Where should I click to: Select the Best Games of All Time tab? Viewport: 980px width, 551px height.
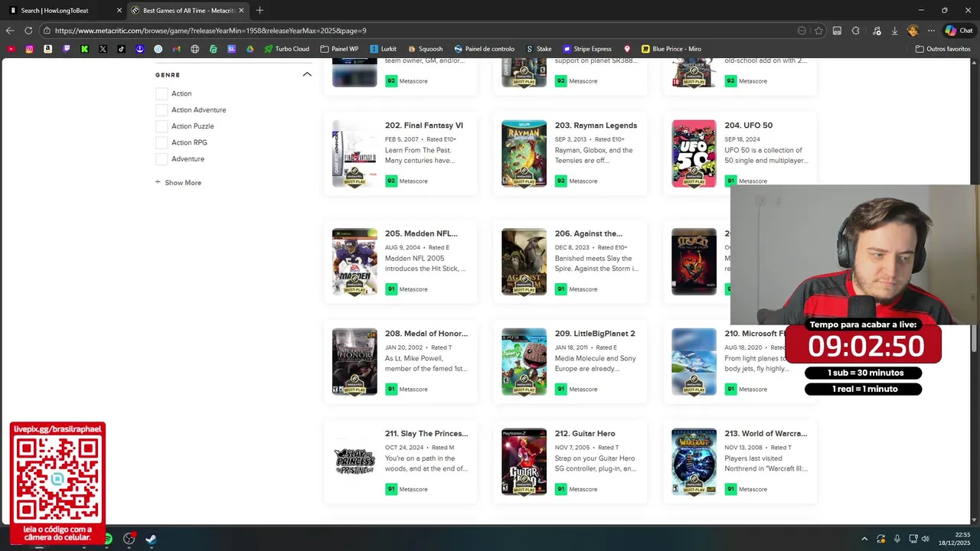tap(187, 11)
